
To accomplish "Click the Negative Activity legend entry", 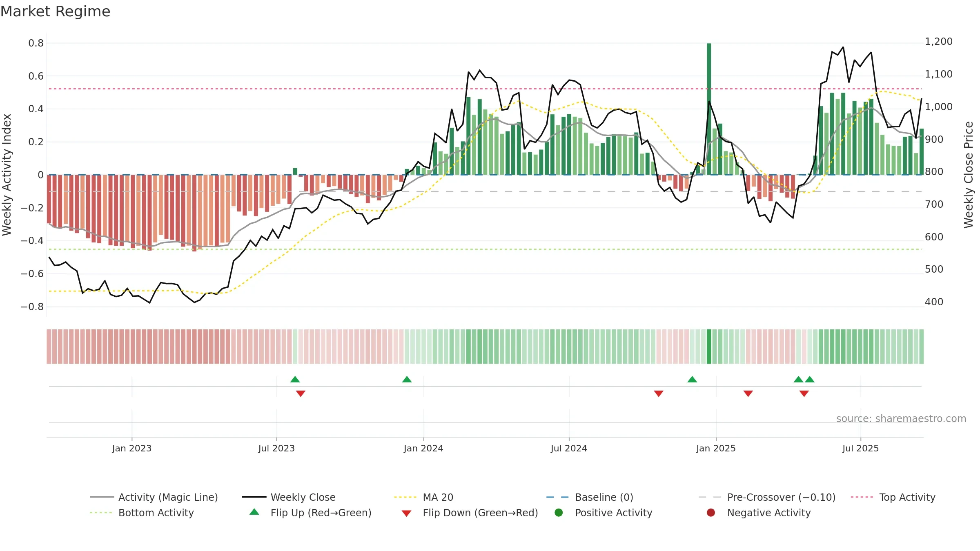I will coord(759,513).
